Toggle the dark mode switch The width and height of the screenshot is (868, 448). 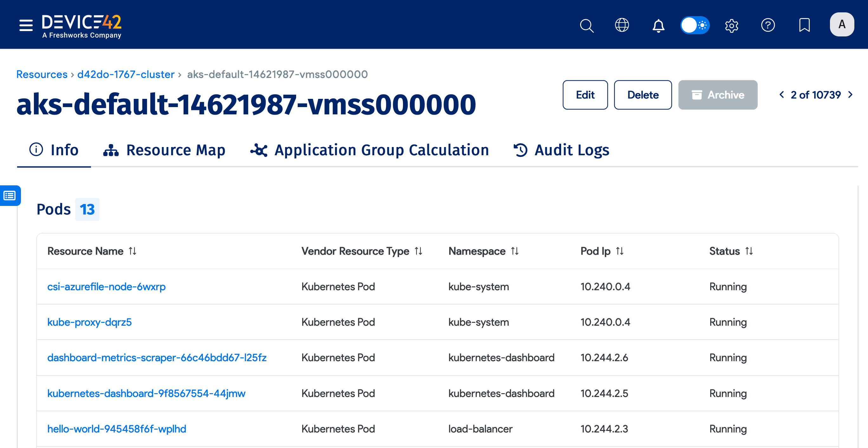(695, 25)
